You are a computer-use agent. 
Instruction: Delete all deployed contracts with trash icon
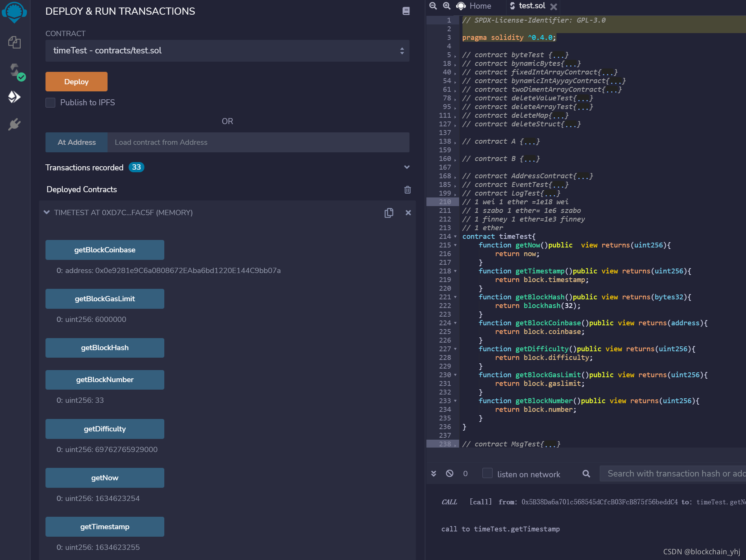pos(407,190)
